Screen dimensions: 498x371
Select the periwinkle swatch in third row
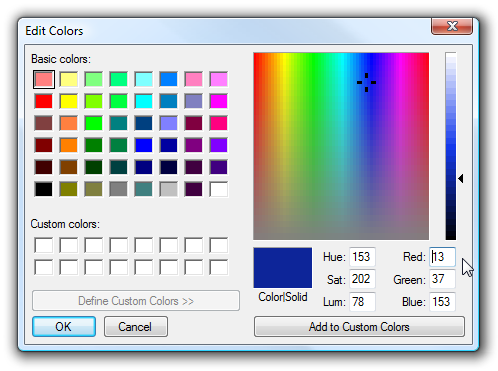(169, 123)
